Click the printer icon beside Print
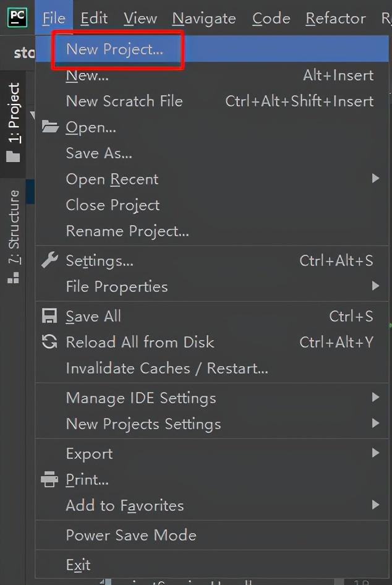Viewport: 392px width, 585px height. coord(49,479)
